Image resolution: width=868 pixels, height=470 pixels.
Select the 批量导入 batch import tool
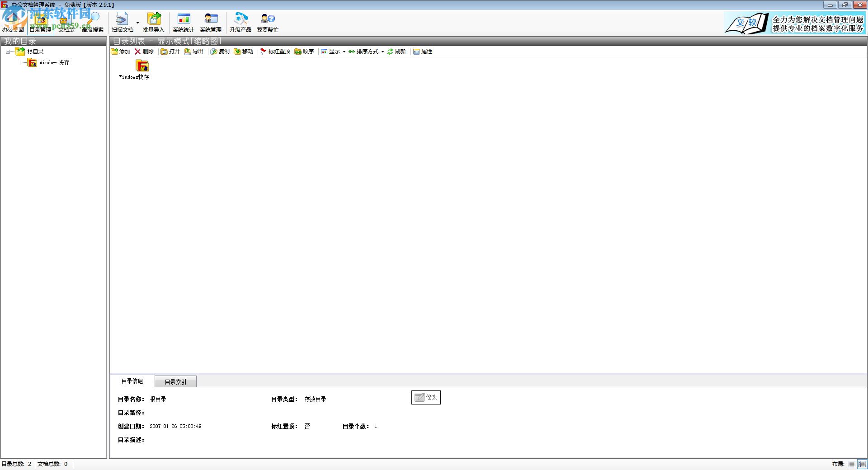coord(154,22)
